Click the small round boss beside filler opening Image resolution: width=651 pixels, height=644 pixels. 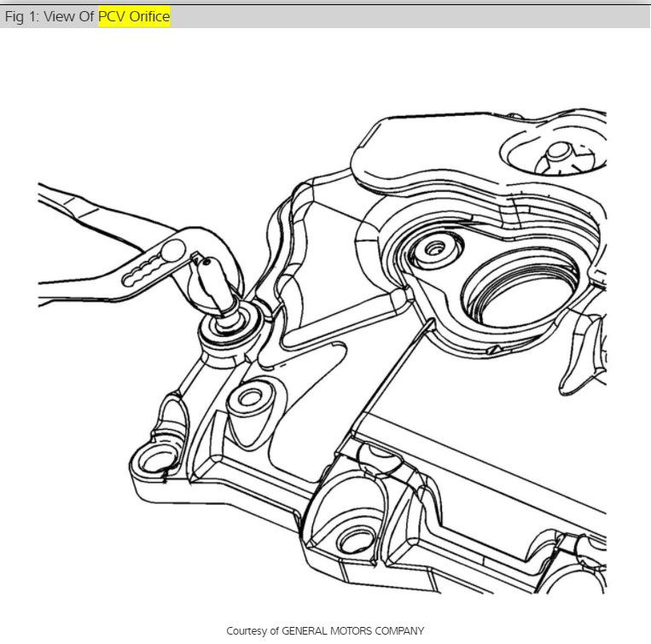(x=434, y=249)
